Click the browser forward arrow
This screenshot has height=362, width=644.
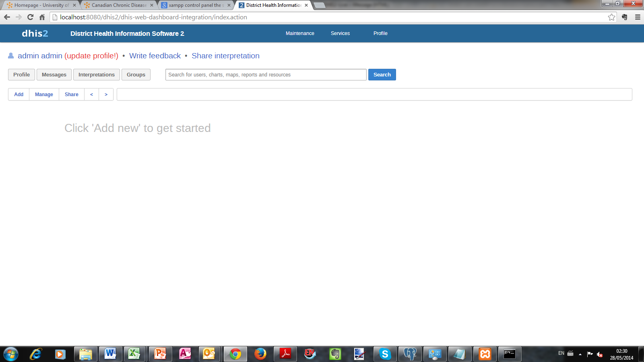pyautogui.click(x=19, y=17)
